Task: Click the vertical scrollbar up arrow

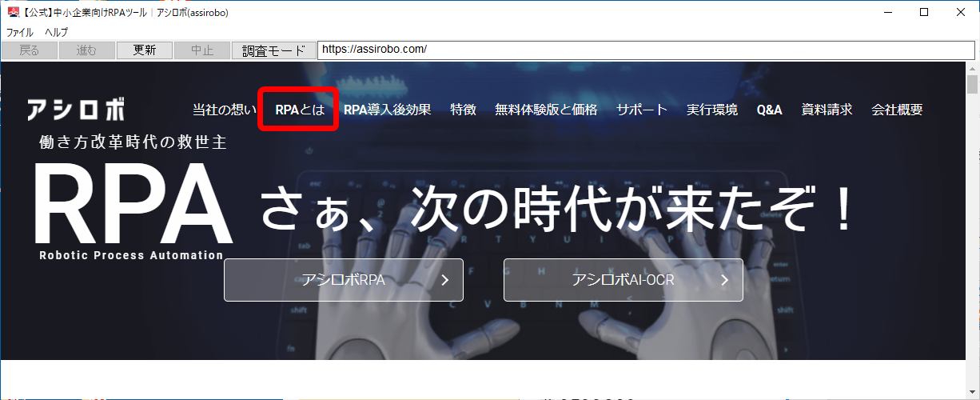Action: [x=972, y=68]
